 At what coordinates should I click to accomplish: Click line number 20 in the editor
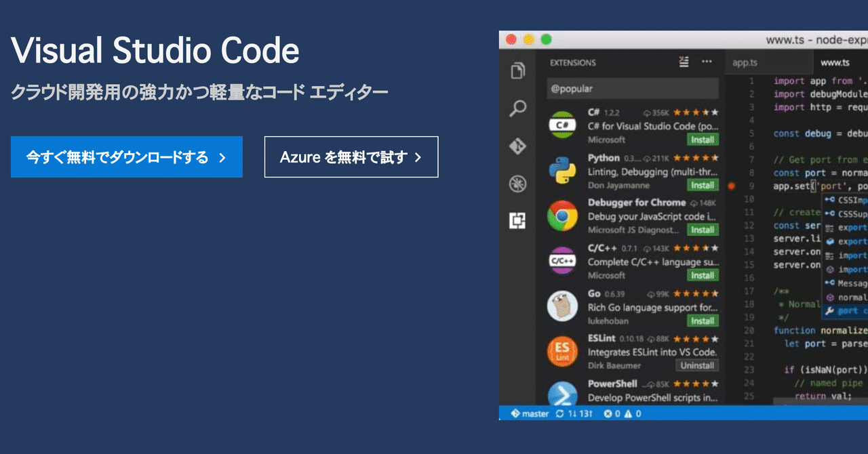(749, 330)
